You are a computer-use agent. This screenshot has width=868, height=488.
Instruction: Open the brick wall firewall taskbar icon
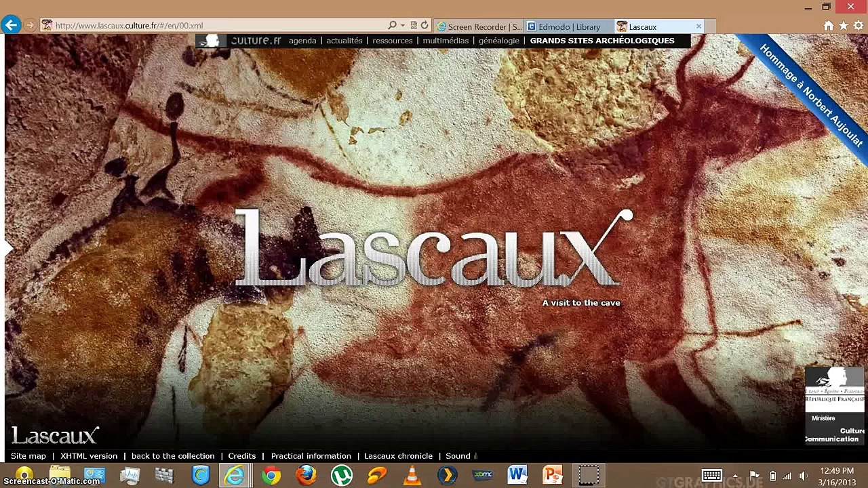coord(165,476)
